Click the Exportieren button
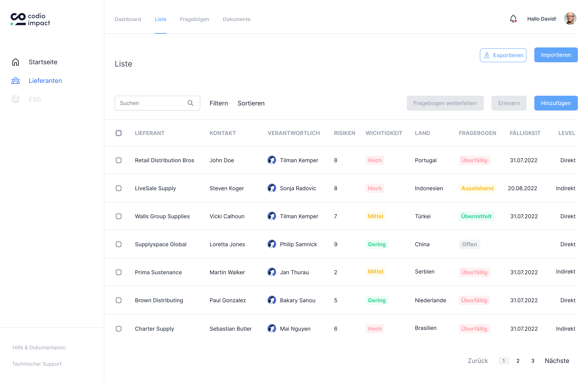 (x=503, y=55)
